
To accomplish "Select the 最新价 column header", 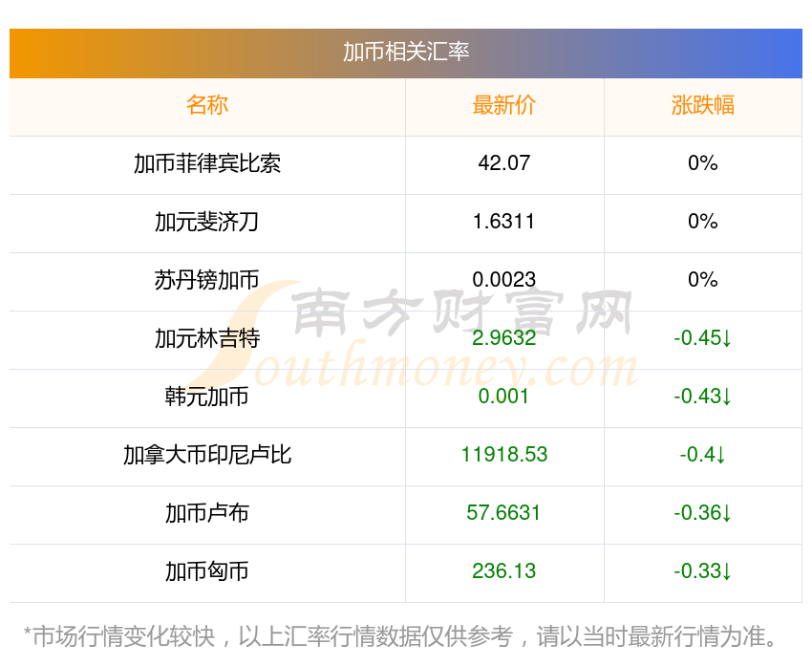I will (503, 105).
